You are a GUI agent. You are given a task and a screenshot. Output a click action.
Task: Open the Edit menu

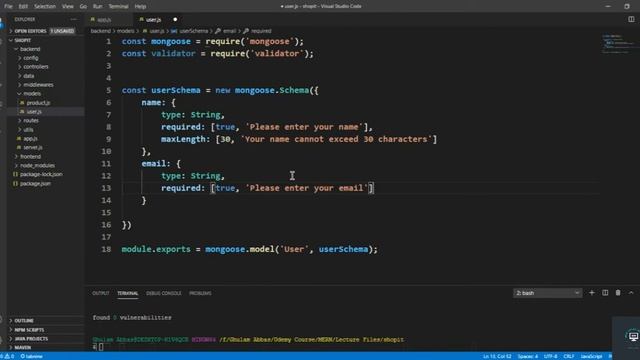pos(23,7)
